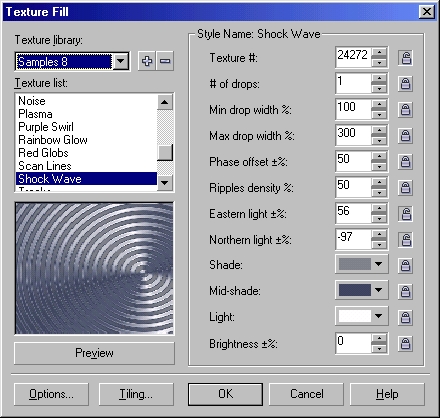
Task: Open the Light color dropdown arrow
Action: click(378, 316)
